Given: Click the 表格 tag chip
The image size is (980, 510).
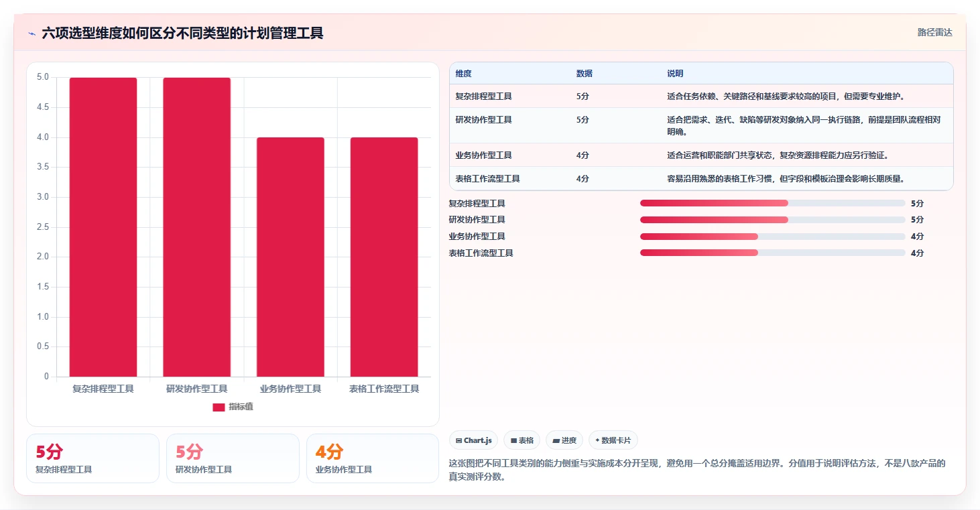Looking at the screenshot, I should [522, 440].
